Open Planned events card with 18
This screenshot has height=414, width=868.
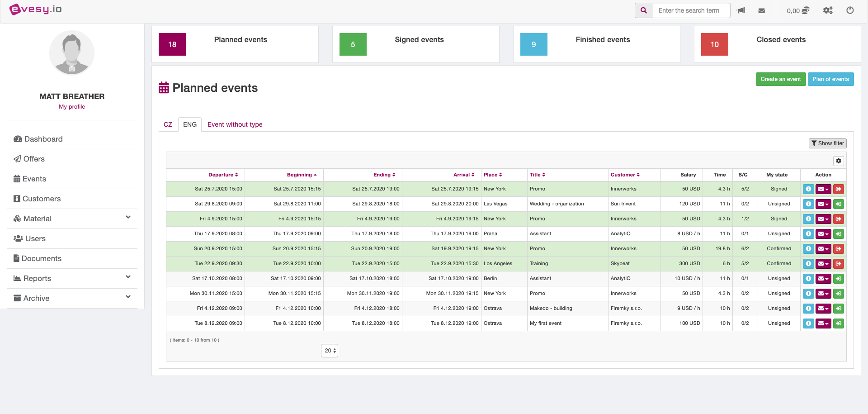point(235,44)
